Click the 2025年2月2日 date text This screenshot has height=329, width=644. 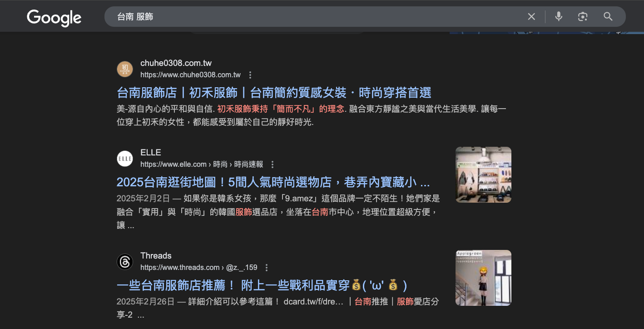(143, 199)
